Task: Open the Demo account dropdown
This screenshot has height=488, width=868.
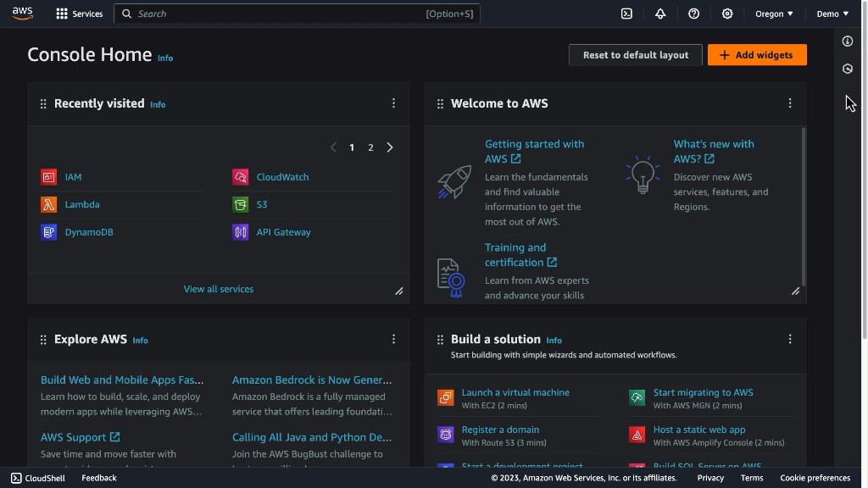Action: [x=832, y=14]
